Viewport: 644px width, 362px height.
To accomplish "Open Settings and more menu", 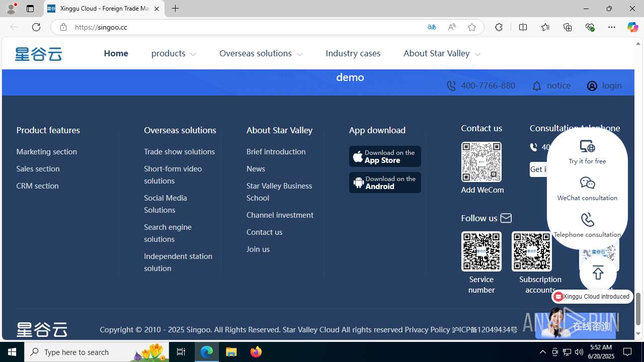I will pos(611,27).
